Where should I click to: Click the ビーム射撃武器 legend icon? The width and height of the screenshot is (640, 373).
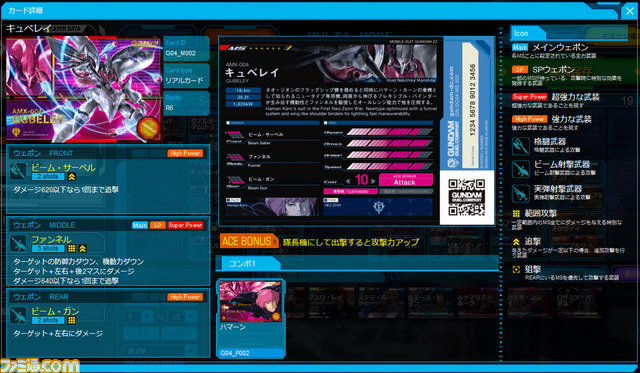point(521,169)
